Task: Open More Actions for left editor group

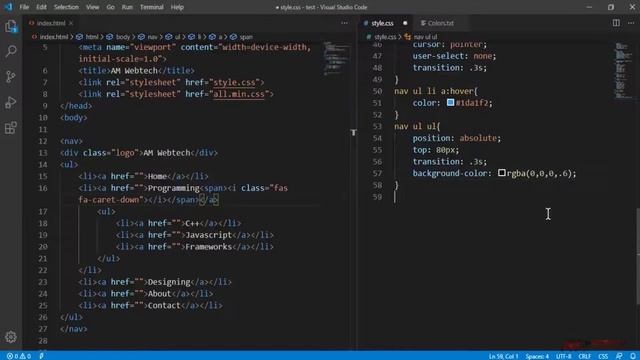Action: (x=344, y=23)
